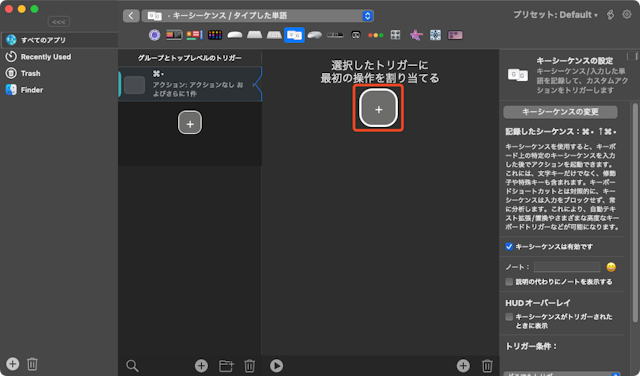Add new trigger with bottom plus icon
The width and height of the screenshot is (640, 376).
[x=201, y=366]
